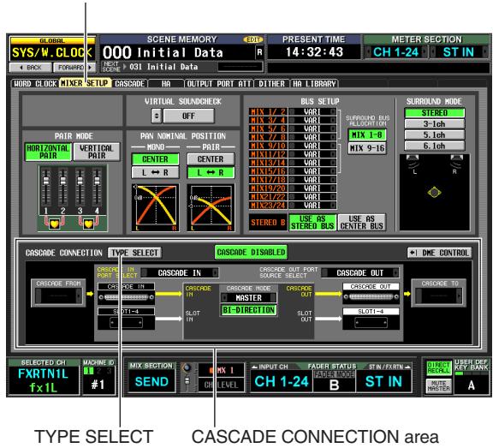Screen dimensions: 493x448
Task: Toggle BI-DIRECTION cascade mode
Action: [248, 310]
